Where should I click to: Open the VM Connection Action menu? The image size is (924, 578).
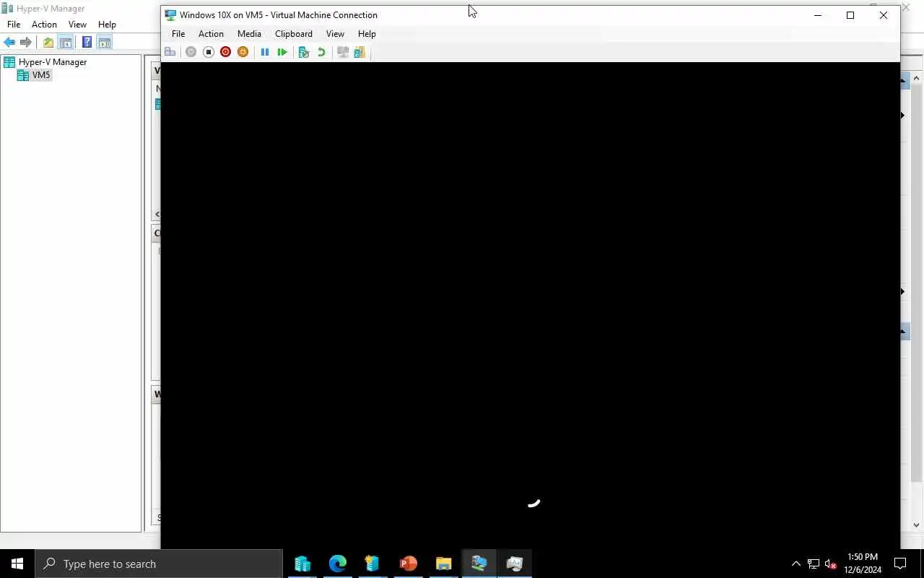pos(211,34)
